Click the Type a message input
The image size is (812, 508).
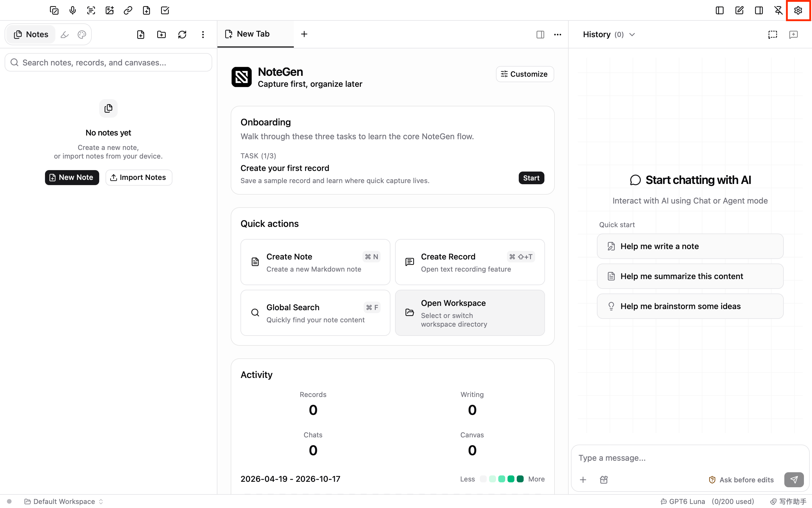pos(690,458)
